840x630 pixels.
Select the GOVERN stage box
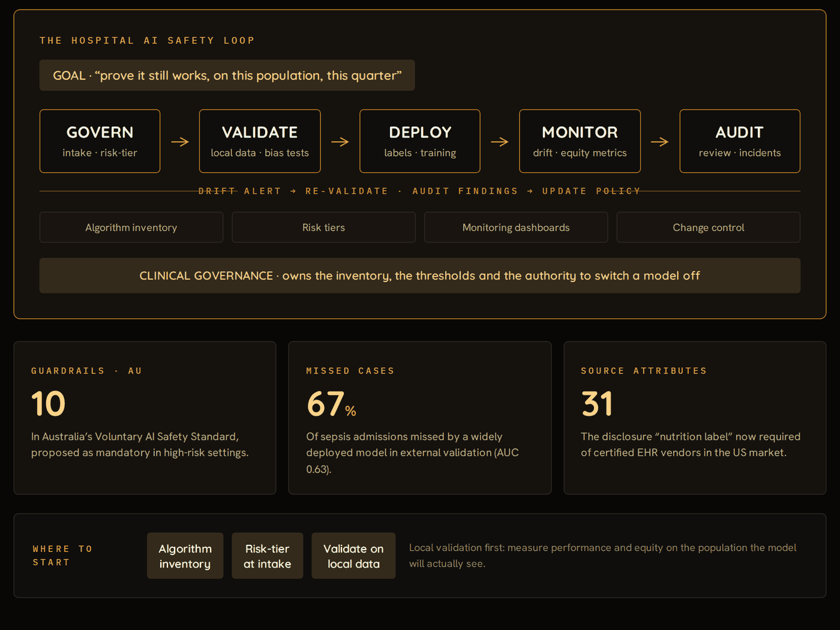(x=100, y=141)
